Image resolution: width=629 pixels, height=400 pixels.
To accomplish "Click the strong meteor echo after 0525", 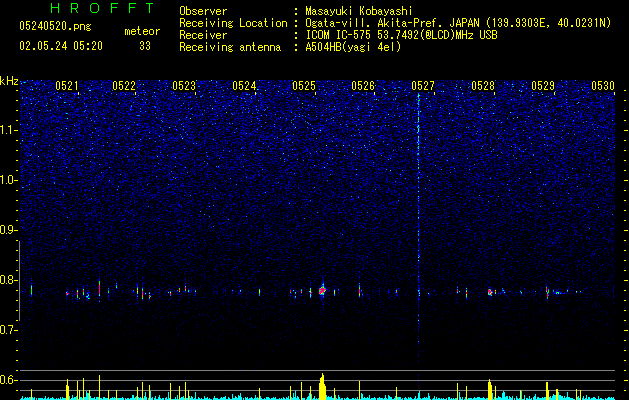I will point(322,290).
